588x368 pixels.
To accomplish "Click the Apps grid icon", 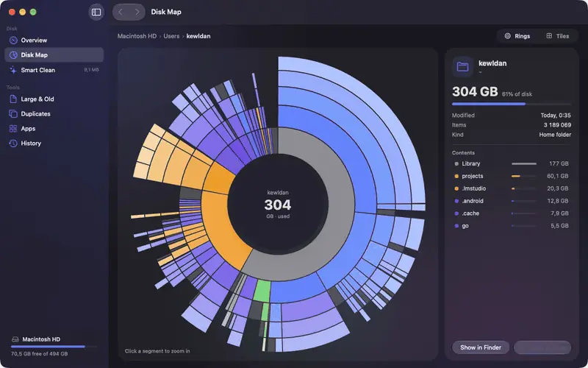I will click(13, 128).
